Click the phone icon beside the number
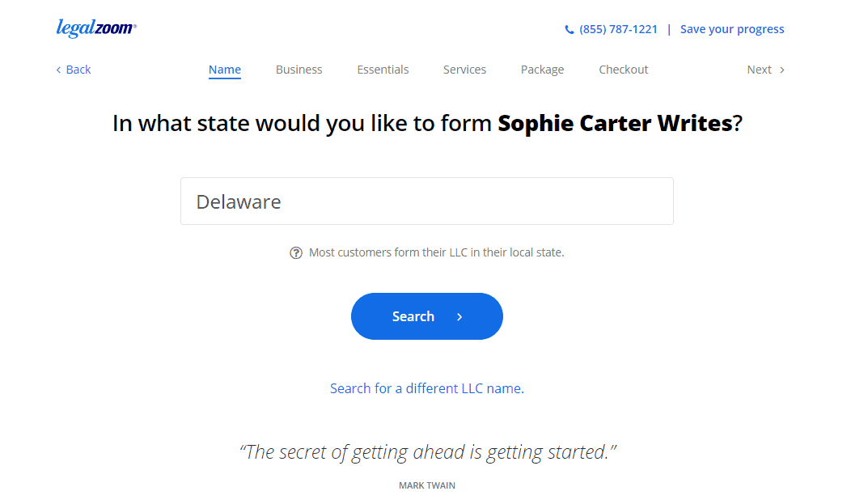 [569, 29]
